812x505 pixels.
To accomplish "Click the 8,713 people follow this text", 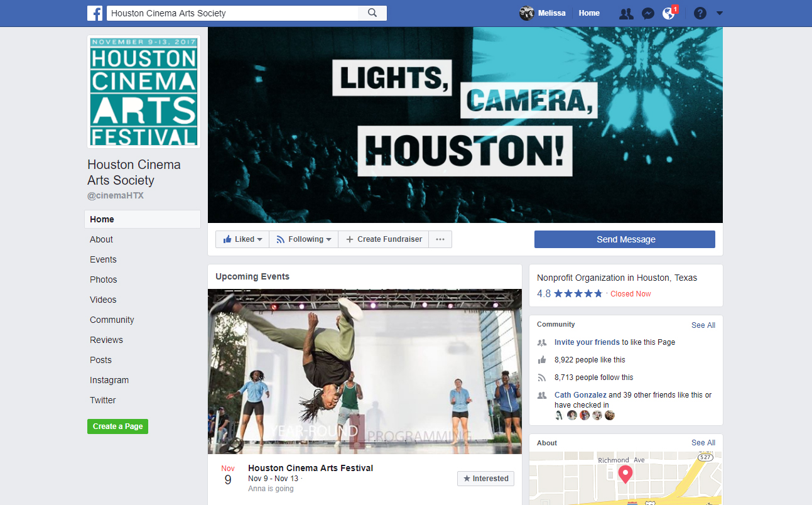I will 593,377.
